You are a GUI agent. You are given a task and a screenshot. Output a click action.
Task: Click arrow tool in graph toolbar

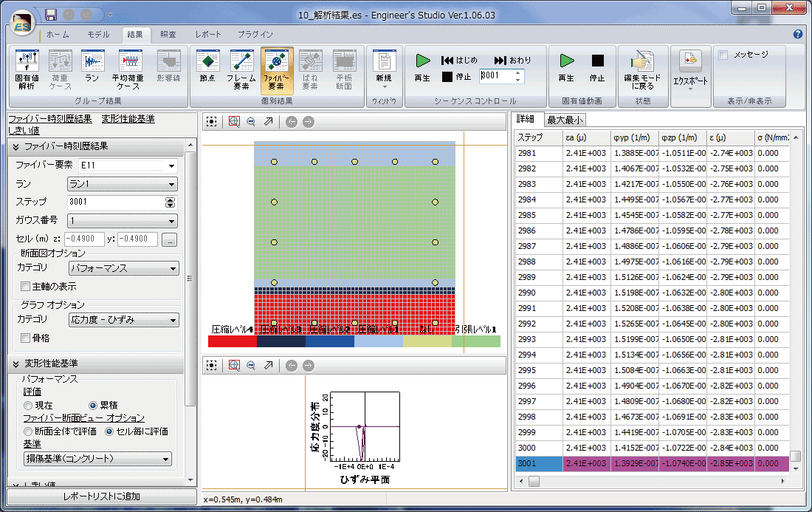[x=268, y=366]
